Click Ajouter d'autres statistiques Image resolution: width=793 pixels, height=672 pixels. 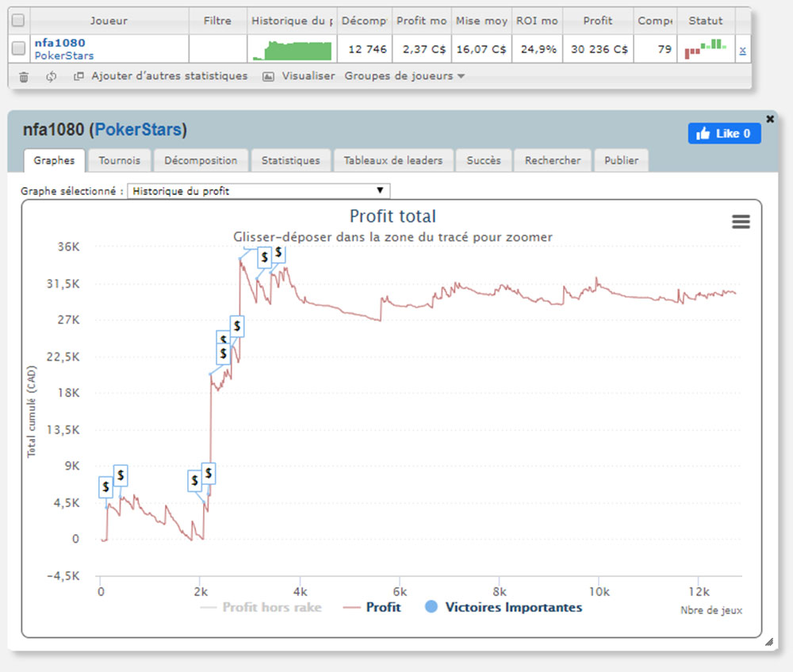click(160, 76)
